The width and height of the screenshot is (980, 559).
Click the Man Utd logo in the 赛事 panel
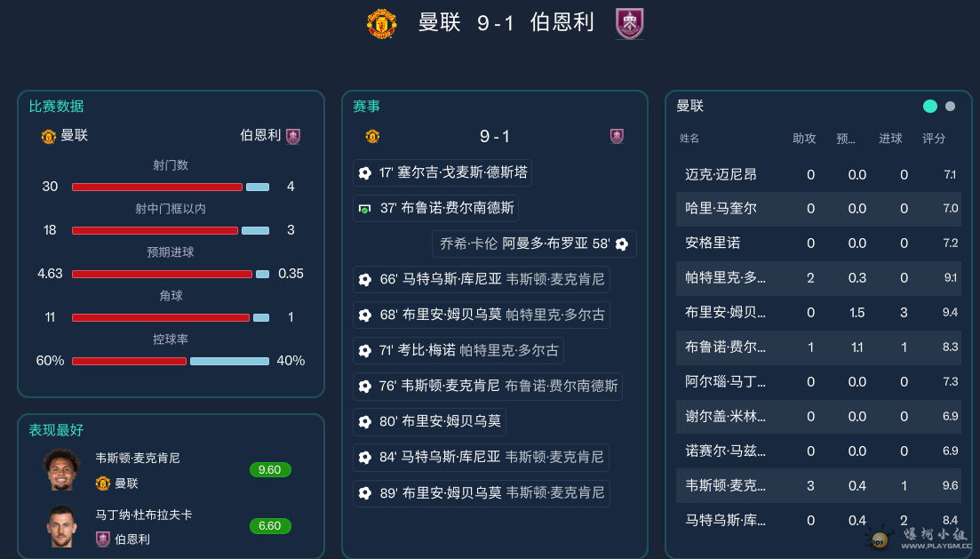(x=372, y=136)
